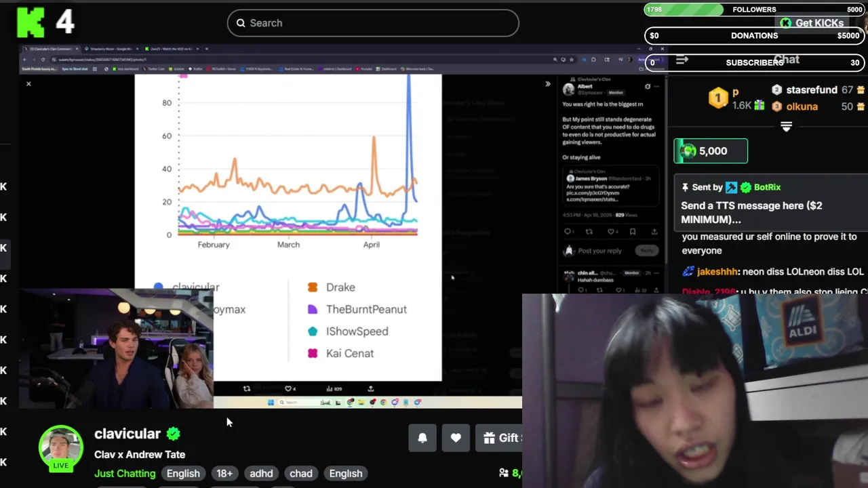
Task: Click the Kick logo in the header
Action: click(x=31, y=23)
